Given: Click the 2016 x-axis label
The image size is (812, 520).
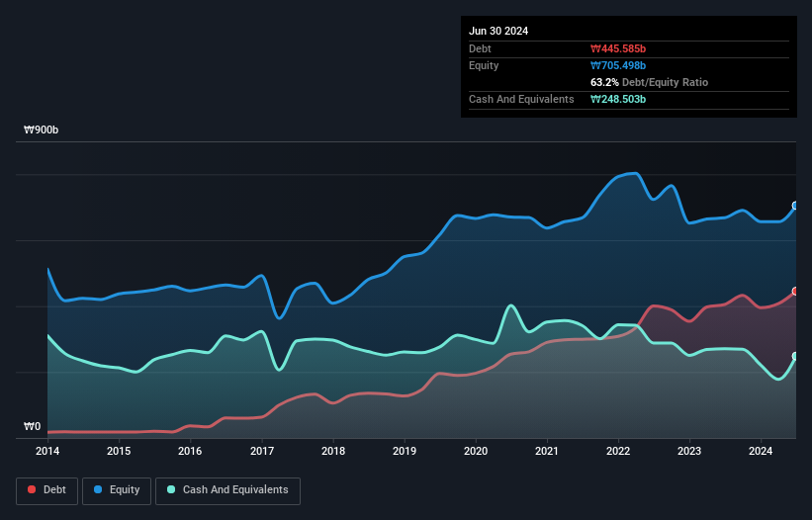Looking at the screenshot, I should coord(190,451).
